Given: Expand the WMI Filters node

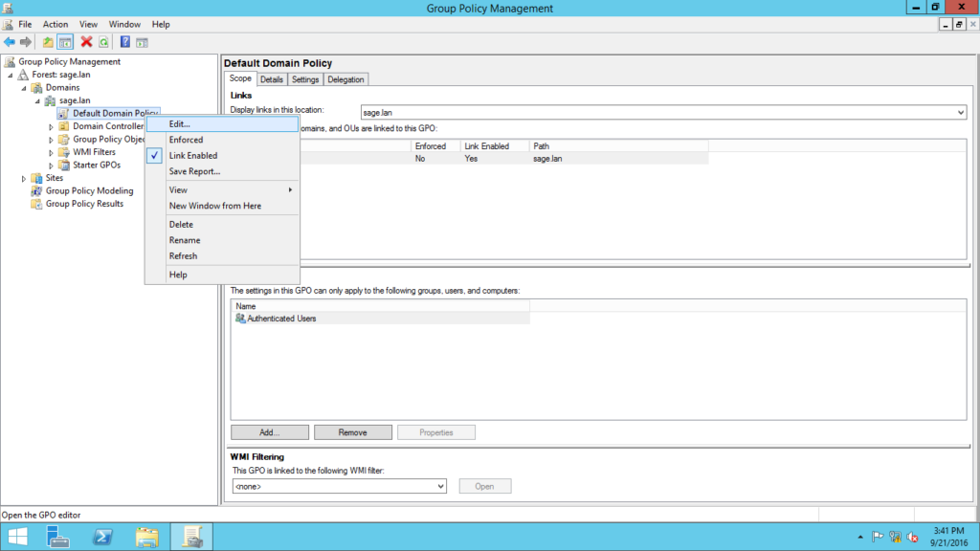Looking at the screenshot, I should pos(52,152).
